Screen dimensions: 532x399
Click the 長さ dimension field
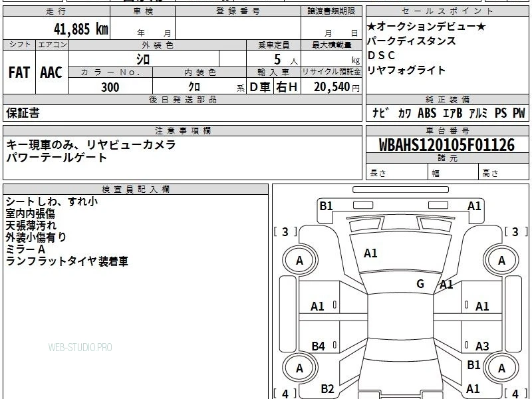pyautogui.click(x=397, y=173)
